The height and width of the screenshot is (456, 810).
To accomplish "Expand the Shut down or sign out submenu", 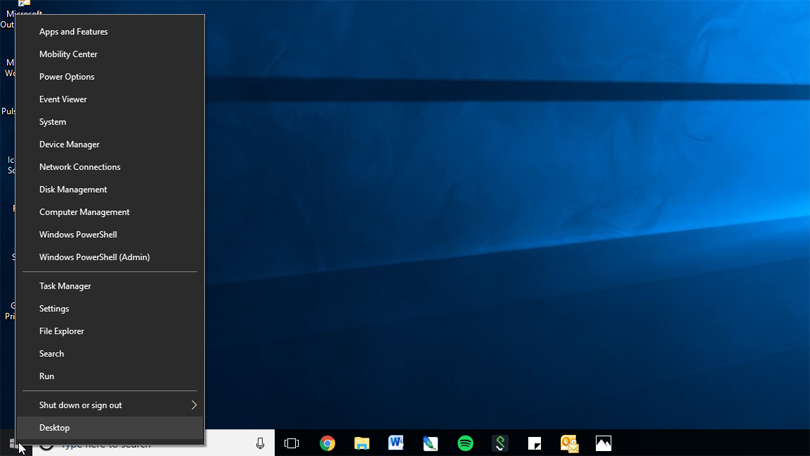I will coord(110,405).
